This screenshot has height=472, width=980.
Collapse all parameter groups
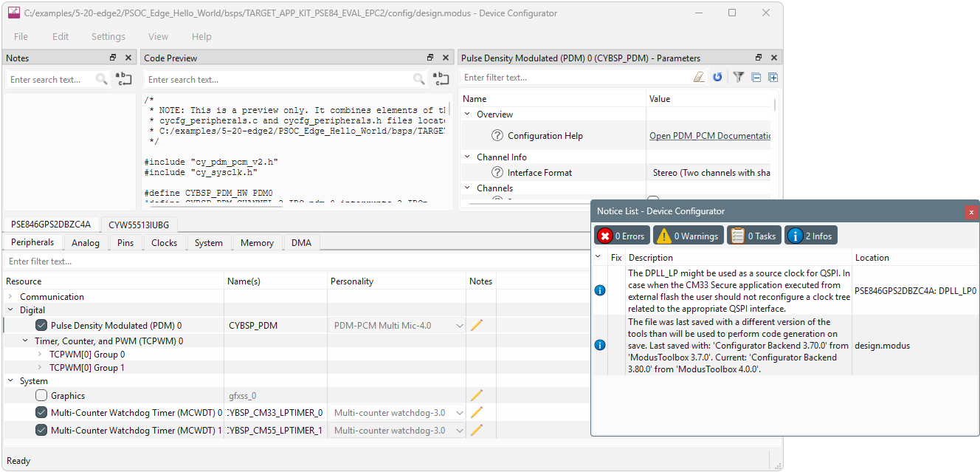click(x=756, y=77)
